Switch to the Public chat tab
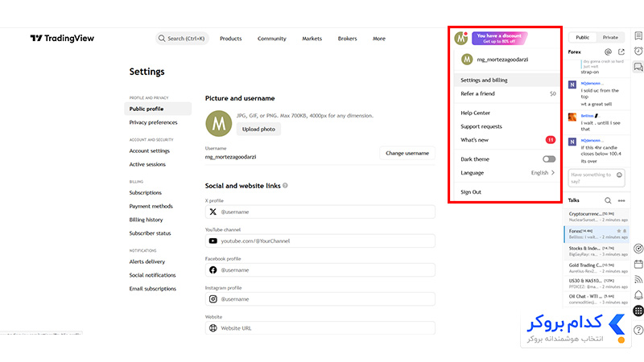 [582, 37]
